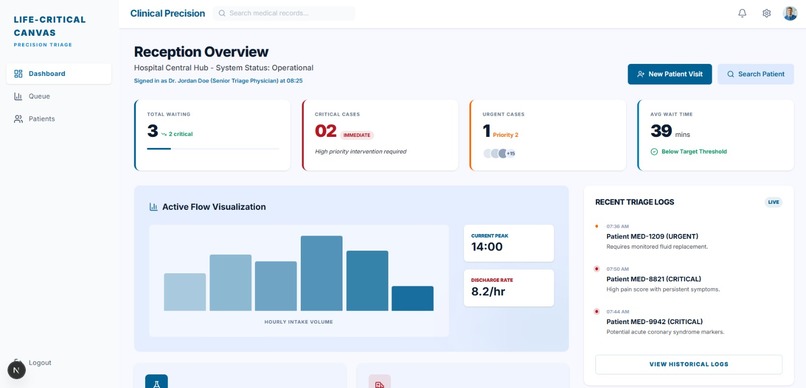This screenshot has height=388, width=806.
Task: Select Logout in the sidebar
Action: click(x=40, y=362)
